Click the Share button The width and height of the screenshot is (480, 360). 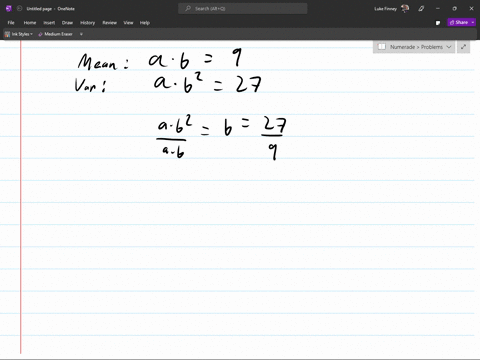point(459,22)
